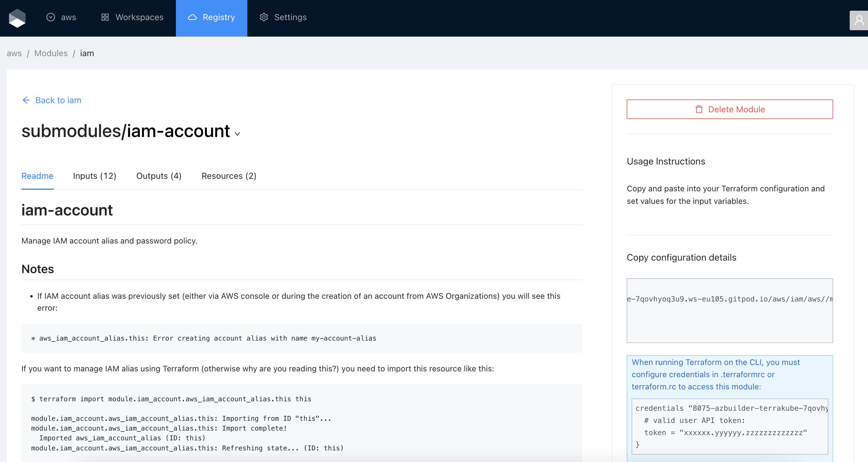Screen dimensions: 868x462
Task: Open the Resources (2) tab
Action: point(229,176)
